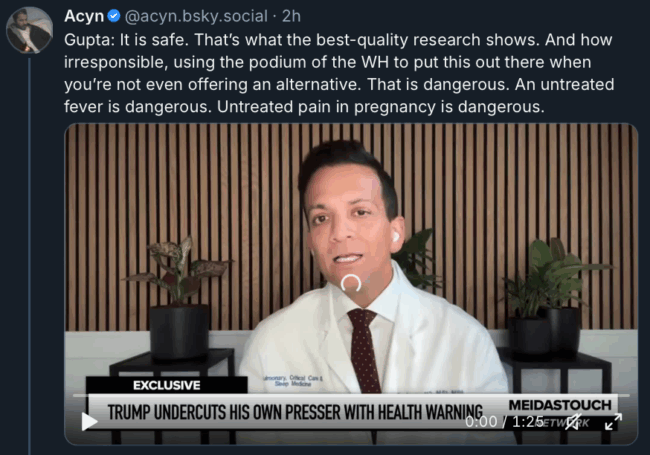Screen dimensions: 650x455
Task: Toggle the muted speaker icon on the video
Action: pyautogui.click(x=573, y=422)
